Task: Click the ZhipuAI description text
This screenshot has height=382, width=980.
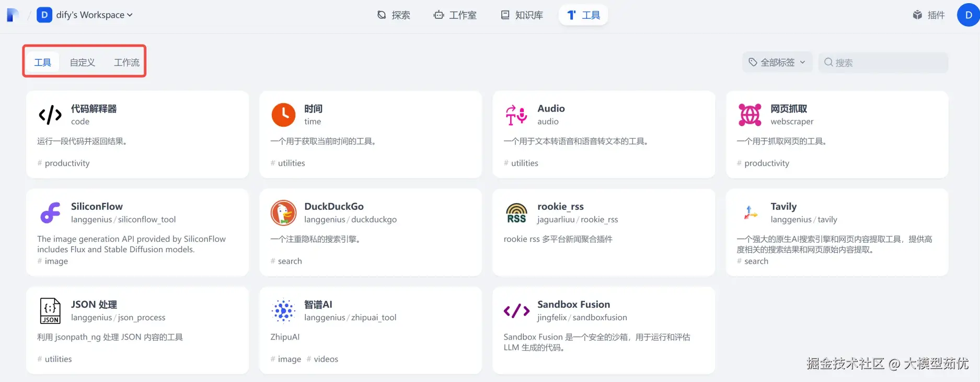Action: pos(285,337)
